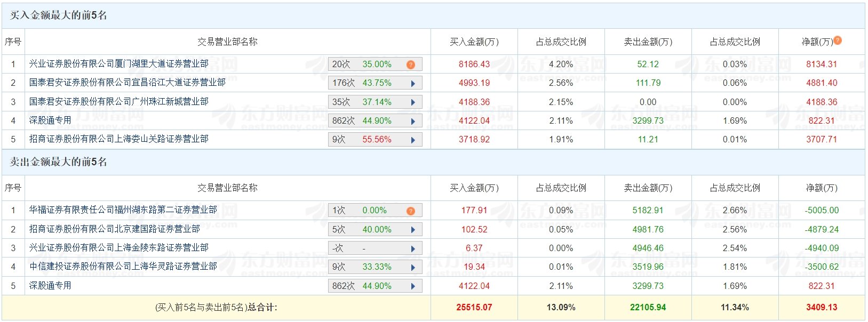Click net amount -4879.24
Screen dimensions: 868x322
822,229
